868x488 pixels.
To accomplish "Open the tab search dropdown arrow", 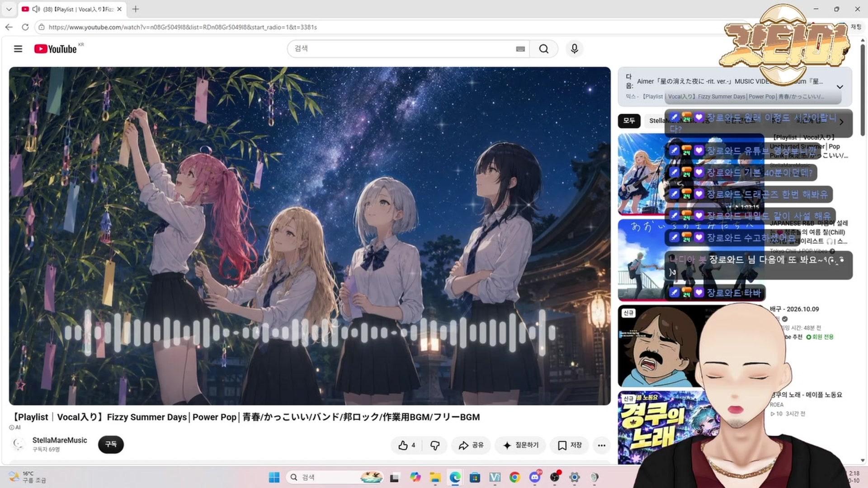I will click(x=9, y=9).
